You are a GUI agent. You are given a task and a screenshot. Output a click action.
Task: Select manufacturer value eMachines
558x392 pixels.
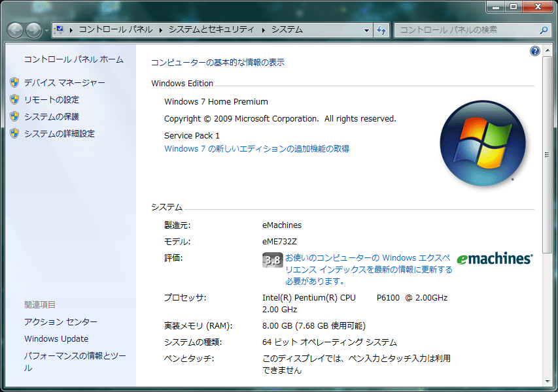coord(282,225)
